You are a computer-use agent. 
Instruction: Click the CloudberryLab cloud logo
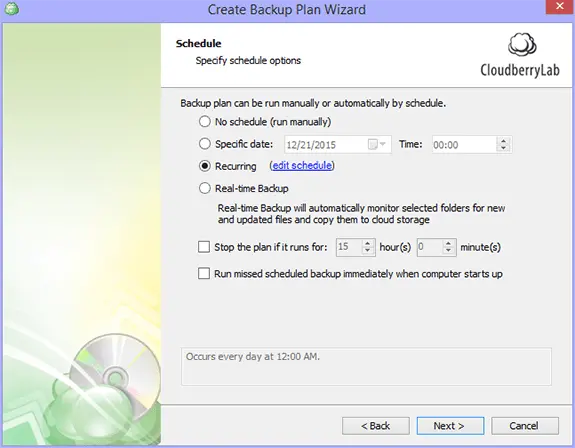(522, 45)
